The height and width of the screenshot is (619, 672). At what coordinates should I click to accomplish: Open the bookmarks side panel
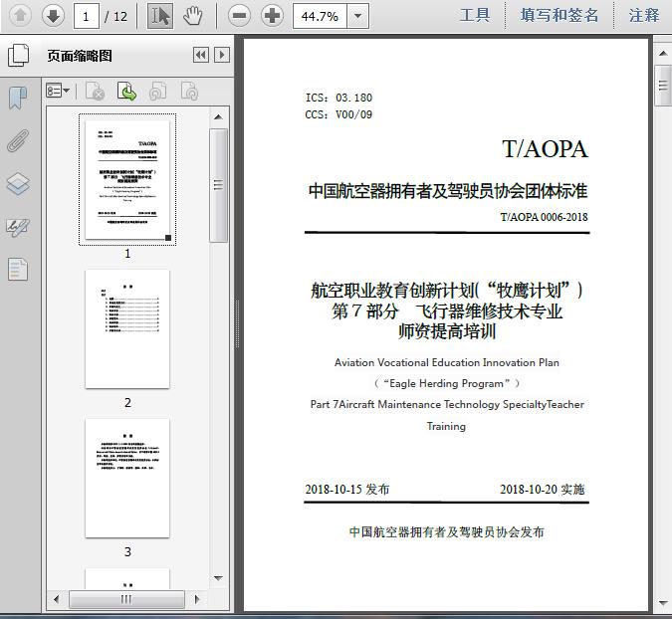coord(18,98)
